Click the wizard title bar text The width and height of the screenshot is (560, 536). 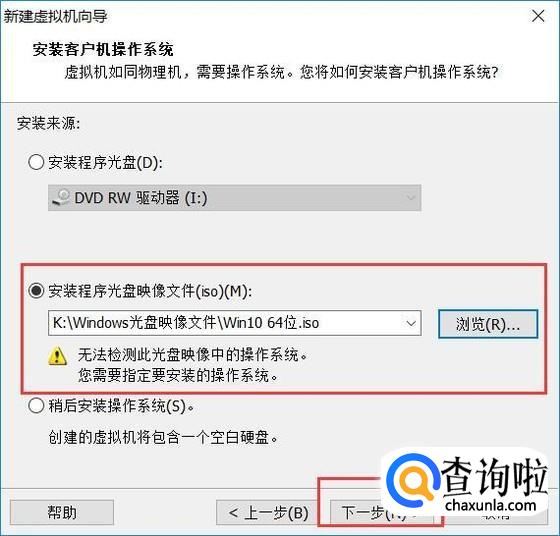56,16
